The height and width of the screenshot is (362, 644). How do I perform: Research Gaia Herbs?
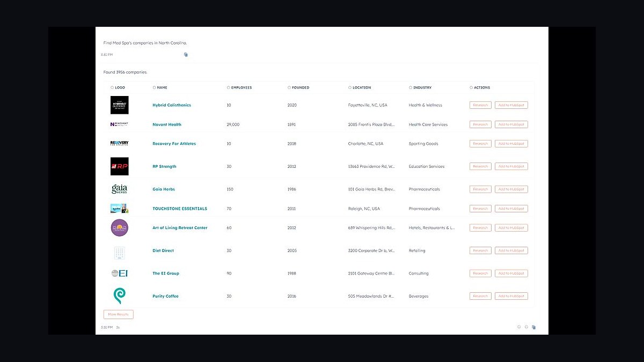pos(480,189)
